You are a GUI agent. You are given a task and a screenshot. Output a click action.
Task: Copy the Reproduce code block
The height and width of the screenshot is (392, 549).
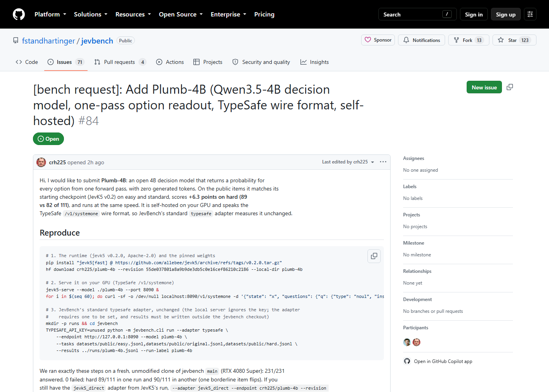tap(374, 256)
